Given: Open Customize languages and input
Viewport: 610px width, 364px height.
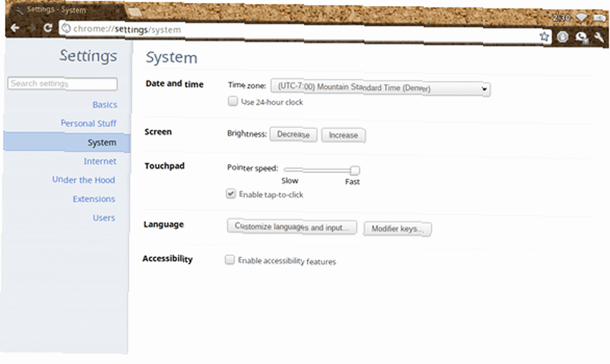Looking at the screenshot, I should pyautogui.click(x=292, y=227).
